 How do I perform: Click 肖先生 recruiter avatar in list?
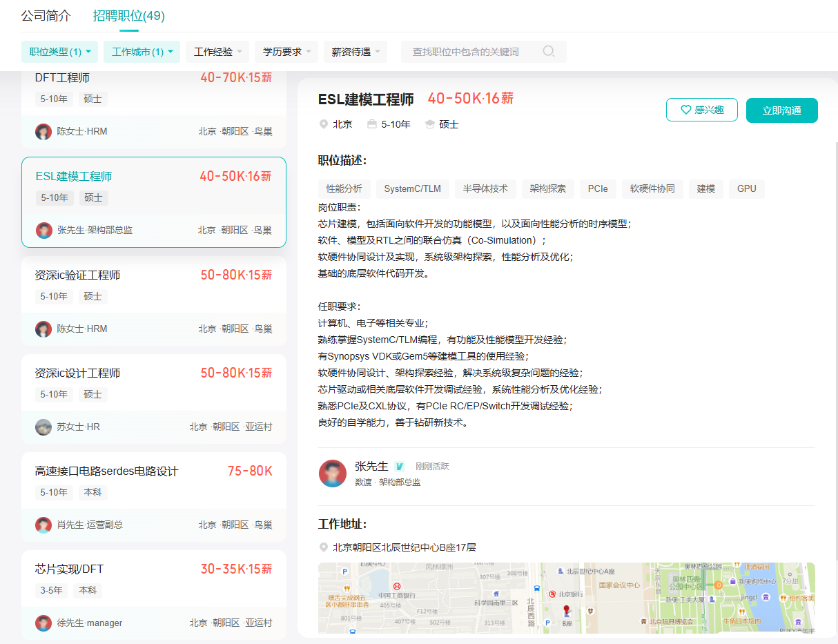click(43, 525)
